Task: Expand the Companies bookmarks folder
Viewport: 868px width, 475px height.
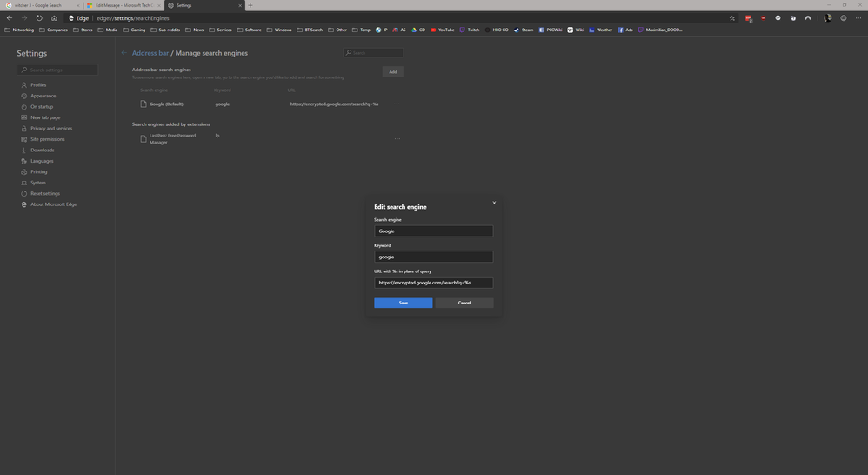Action: [53, 30]
